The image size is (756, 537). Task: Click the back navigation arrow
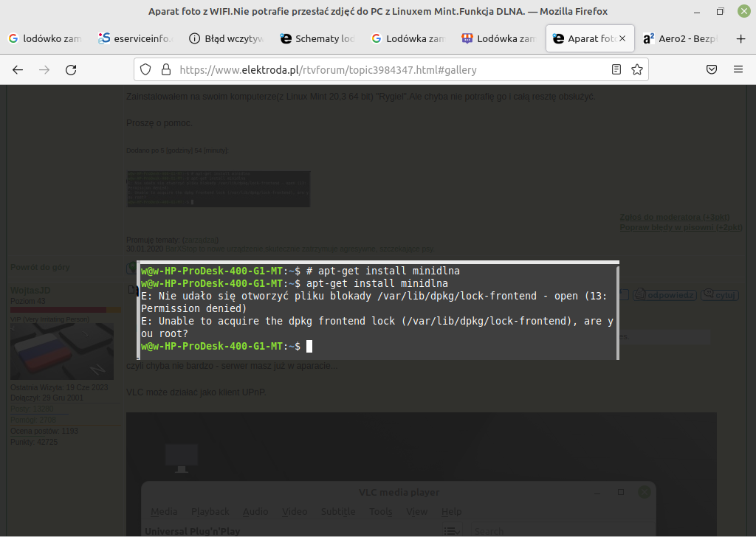17,69
